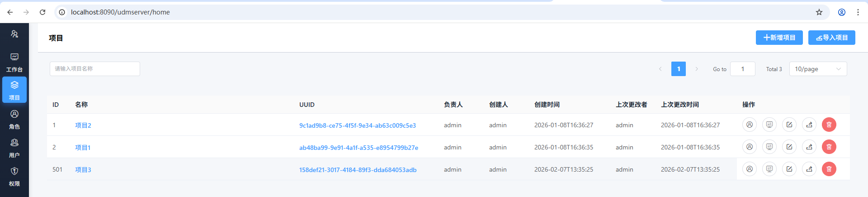Image resolution: width=868 pixels, height=197 pixels.
Task: Focus the project name search field
Action: pos(95,69)
